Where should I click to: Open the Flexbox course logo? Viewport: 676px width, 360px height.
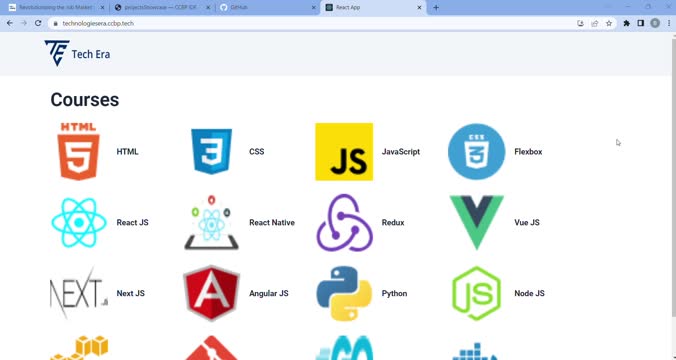pyautogui.click(x=476, y=152)
